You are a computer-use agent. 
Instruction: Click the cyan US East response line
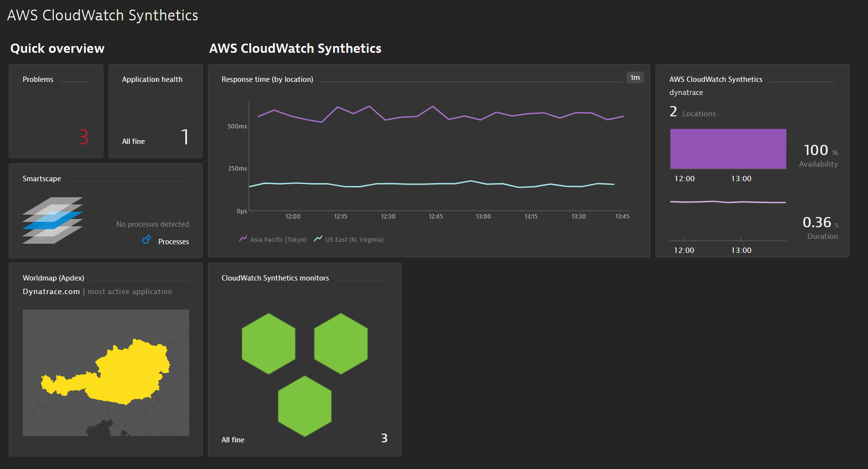tap(432, 184)
